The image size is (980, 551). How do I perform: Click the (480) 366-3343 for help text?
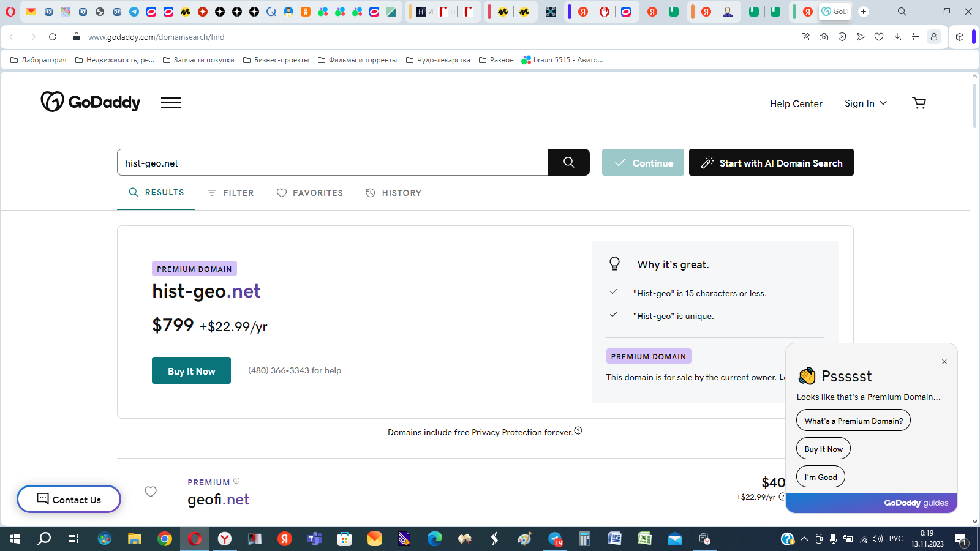pos(295,370)
